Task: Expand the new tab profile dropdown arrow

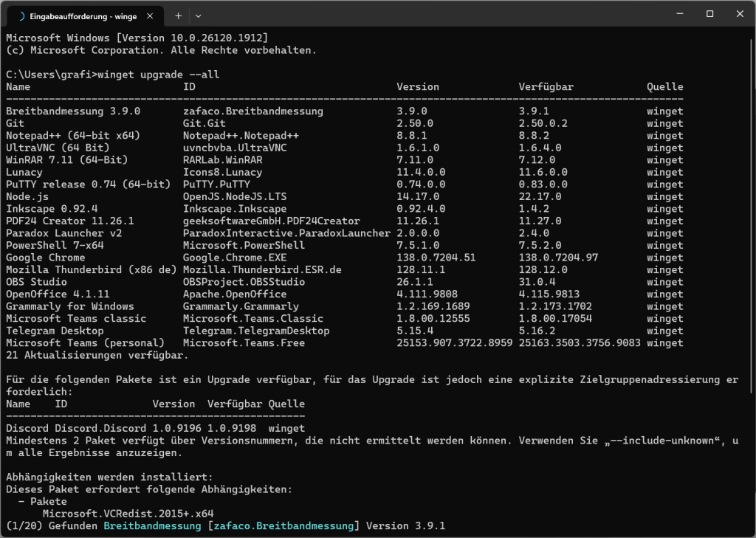Action: coord(198,16)
